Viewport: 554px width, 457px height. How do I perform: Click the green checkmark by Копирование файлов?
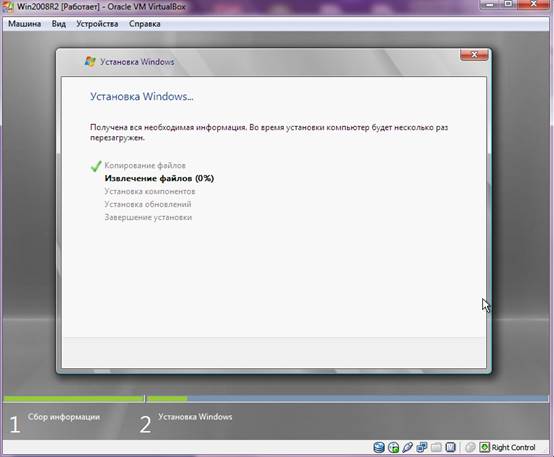[96, 166]
